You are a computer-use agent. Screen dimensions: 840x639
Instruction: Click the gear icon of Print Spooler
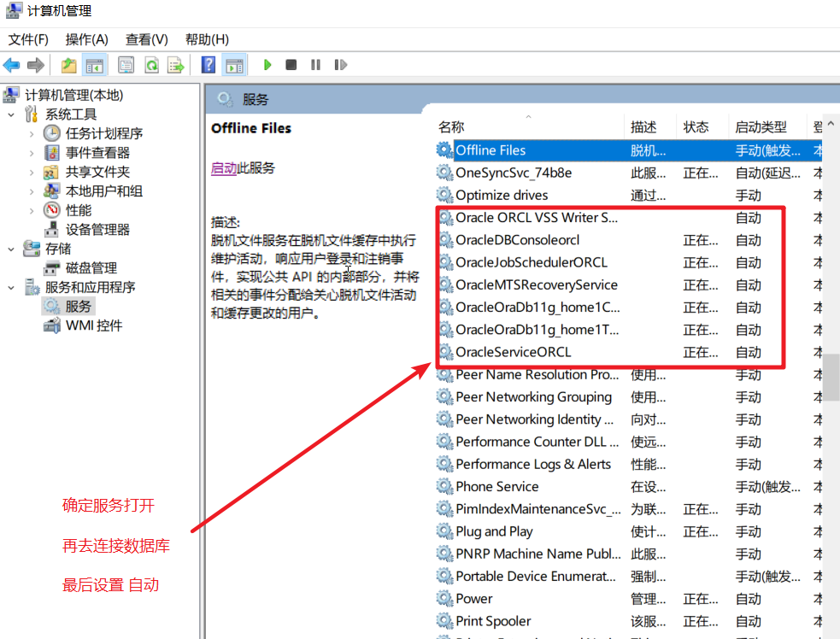tap(444, 621)
